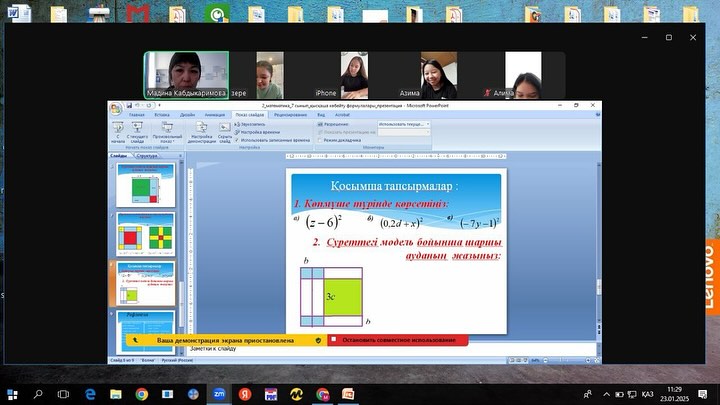Open Google Chrome from the taskbar
The image size is (720, 405).
click(x=141, y=394)
